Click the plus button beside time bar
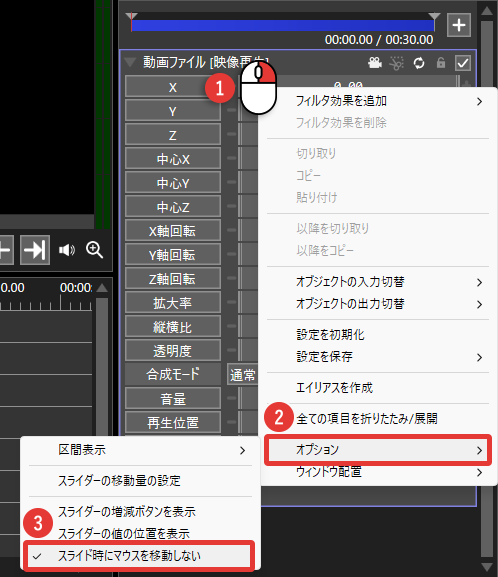 point(459,25)
